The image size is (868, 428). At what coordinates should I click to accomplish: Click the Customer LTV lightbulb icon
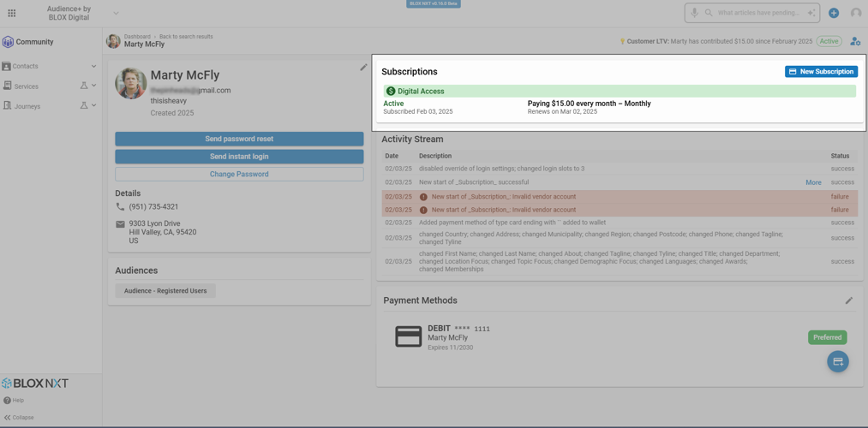click(622, 41)
